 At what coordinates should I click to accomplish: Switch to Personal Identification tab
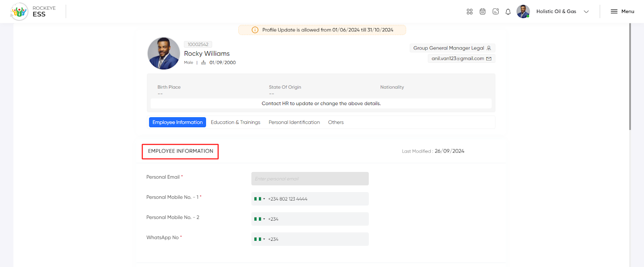(294, 122)
